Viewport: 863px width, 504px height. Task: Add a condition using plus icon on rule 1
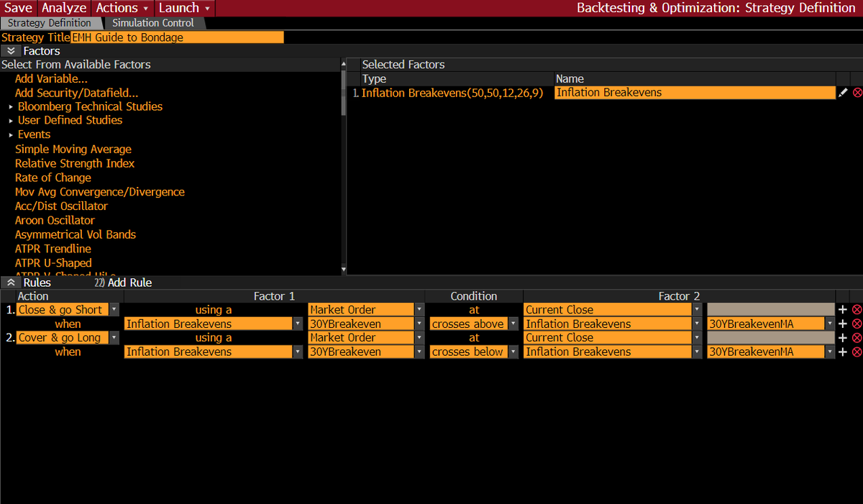(842, 309)
